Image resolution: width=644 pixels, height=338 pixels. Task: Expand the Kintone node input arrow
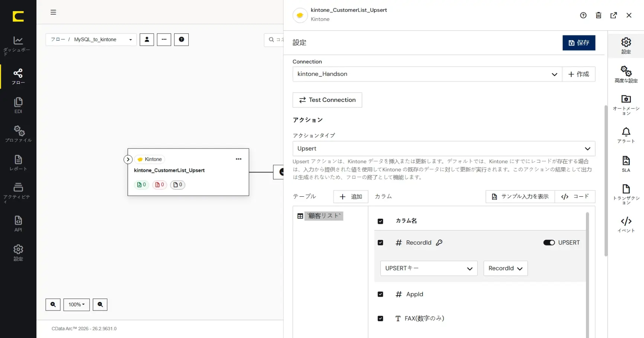(x=128, y=160)
